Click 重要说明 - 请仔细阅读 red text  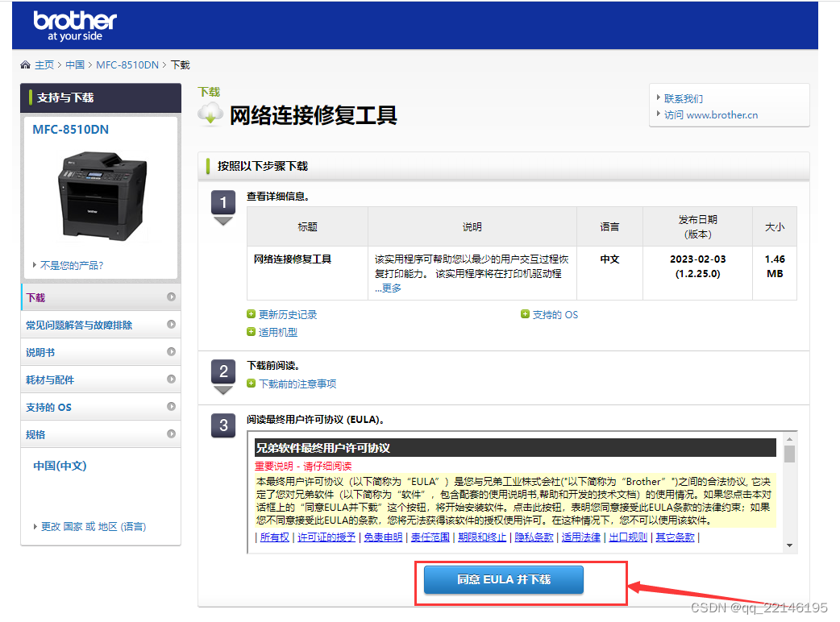[x=303, y=466]
